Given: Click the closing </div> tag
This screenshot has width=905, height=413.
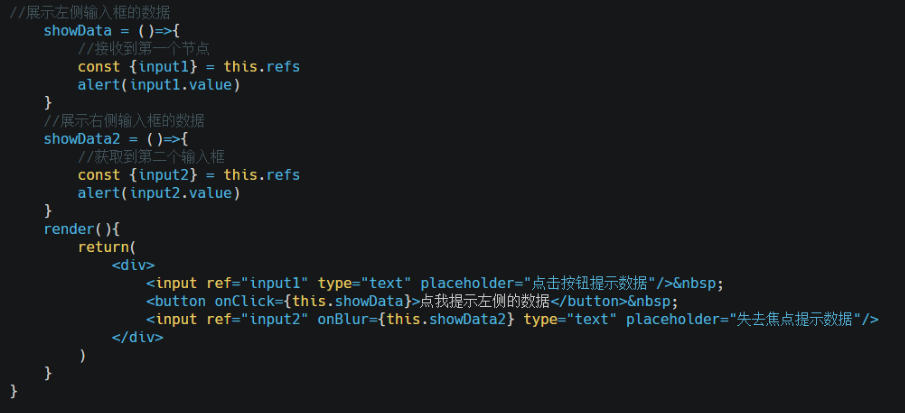Looking at the screenshot, I should tap(137, 337).
